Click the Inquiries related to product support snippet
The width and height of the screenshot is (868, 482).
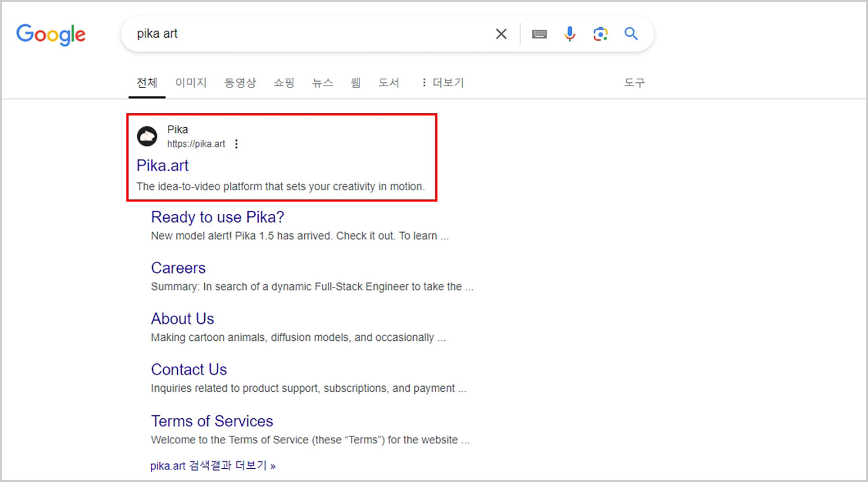(x=308, y=388)
